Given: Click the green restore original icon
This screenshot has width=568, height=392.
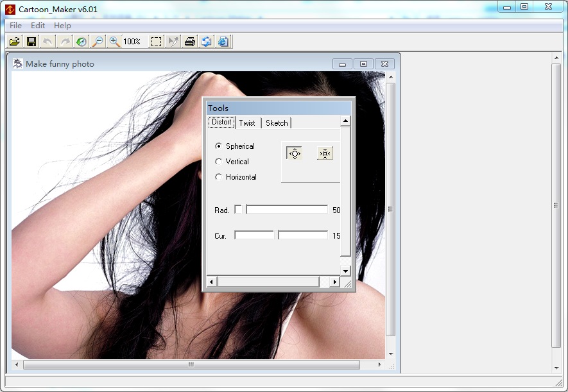Looking at the screenshot, I should coord(81,42).
